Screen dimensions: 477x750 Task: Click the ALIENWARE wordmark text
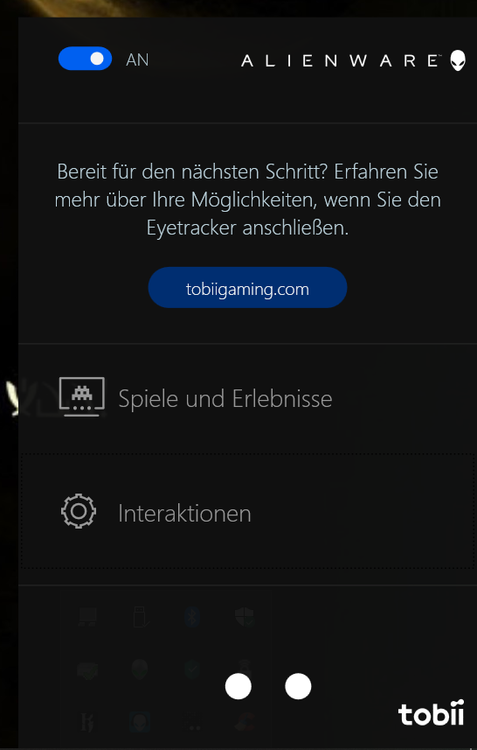(341, 61)
